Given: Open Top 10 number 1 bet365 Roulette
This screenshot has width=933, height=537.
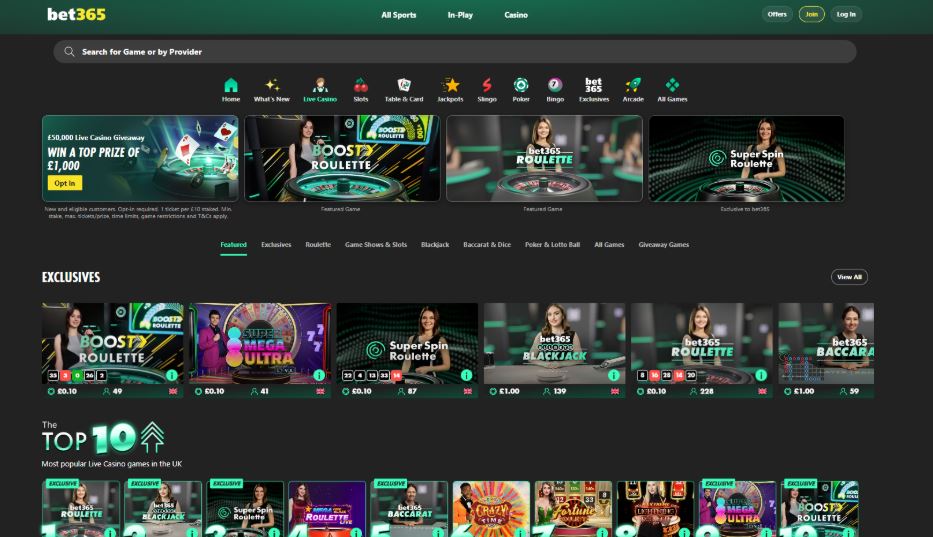Looking at the screenshot, I should [x=81, y=509].
